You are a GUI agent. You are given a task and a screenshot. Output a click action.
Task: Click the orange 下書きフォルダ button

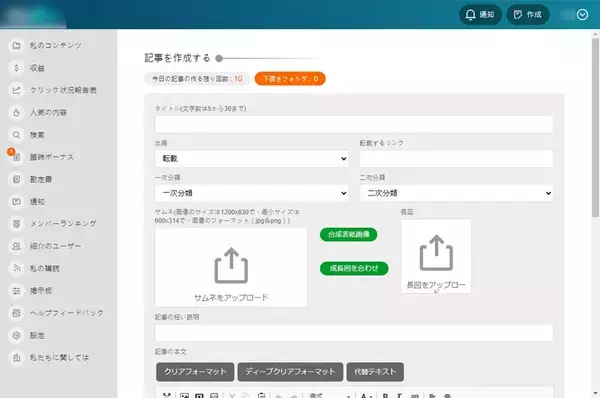click(290, 78)
